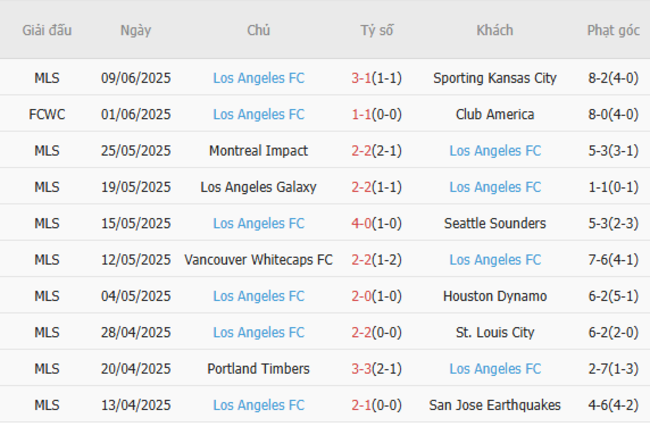Click the 'Khách' column header
Viewport: 650px width, 435px height.
[x=495, y=30]
